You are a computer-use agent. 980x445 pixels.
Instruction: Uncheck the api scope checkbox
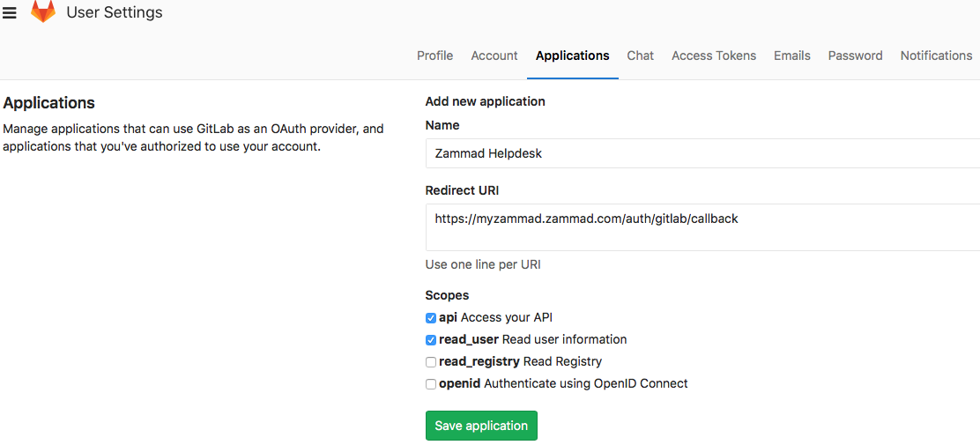click(431, 318)
